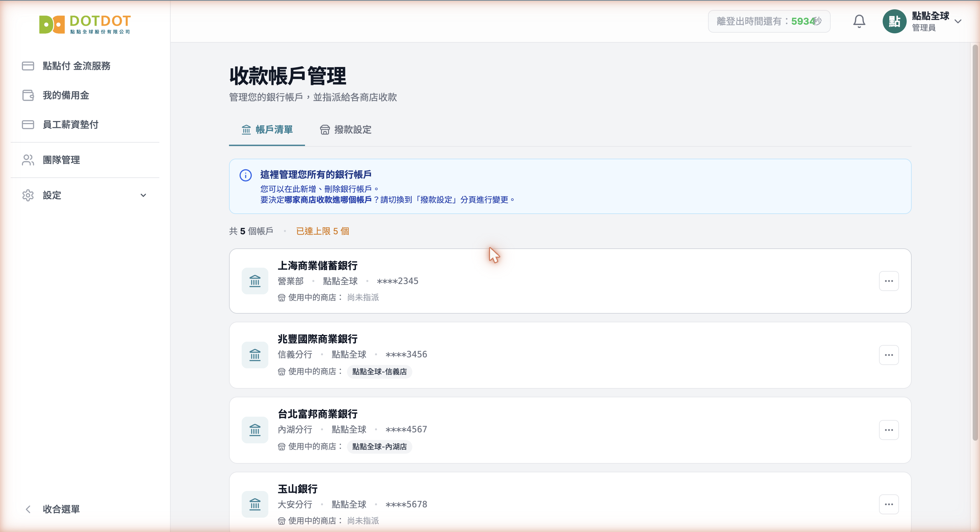Click the card icon beside 員工薪資墊付
This screenshot has height=532, width=980.
tap(28, 124)
